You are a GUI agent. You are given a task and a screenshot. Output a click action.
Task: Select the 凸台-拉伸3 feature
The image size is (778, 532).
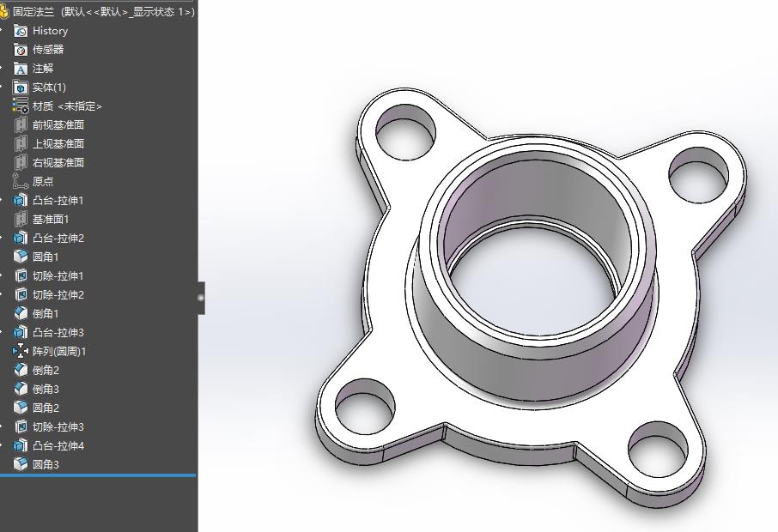click(x=49, y=332)
